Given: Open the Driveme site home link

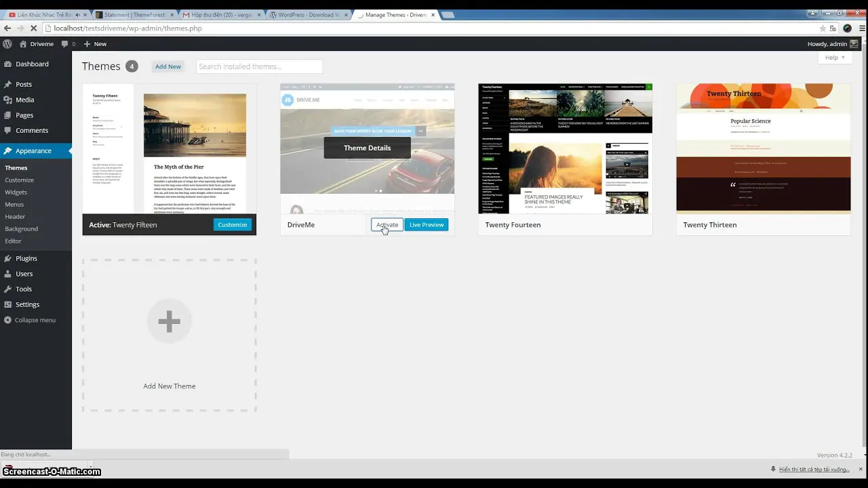Looking at the screenshot, I should [37, 43].
